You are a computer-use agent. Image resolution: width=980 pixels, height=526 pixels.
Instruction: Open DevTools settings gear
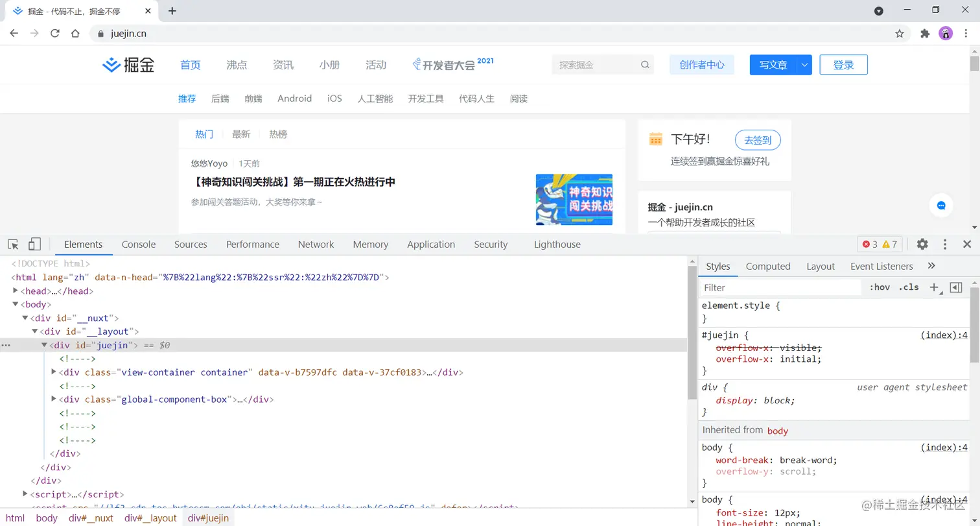click(922, 245)
